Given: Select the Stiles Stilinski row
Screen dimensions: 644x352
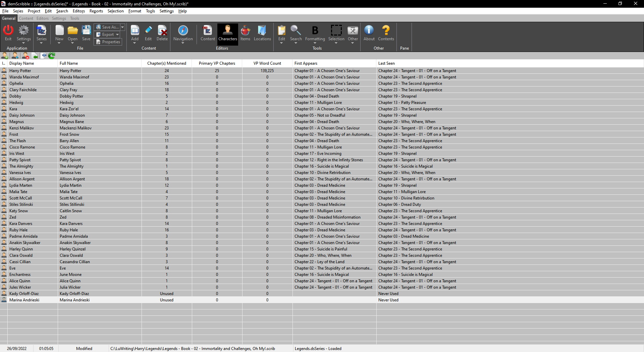Looking at the screenshot, I should pos(322,204).
